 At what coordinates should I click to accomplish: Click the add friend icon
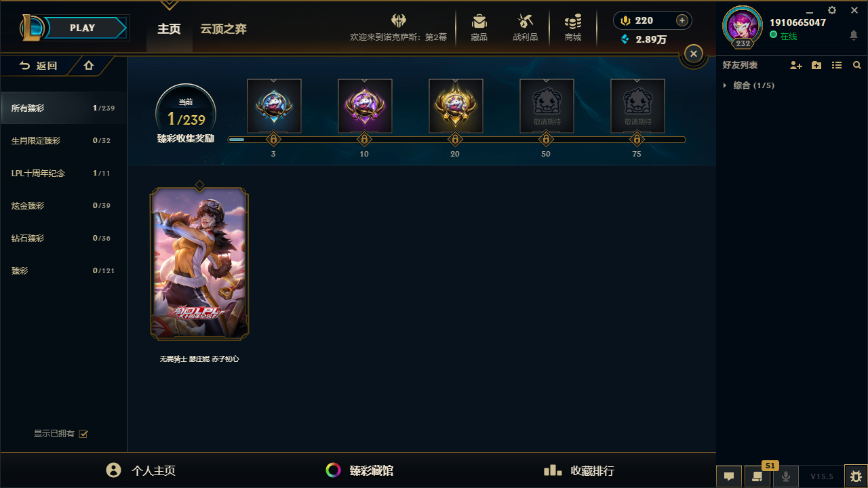[x=796, y=65]
